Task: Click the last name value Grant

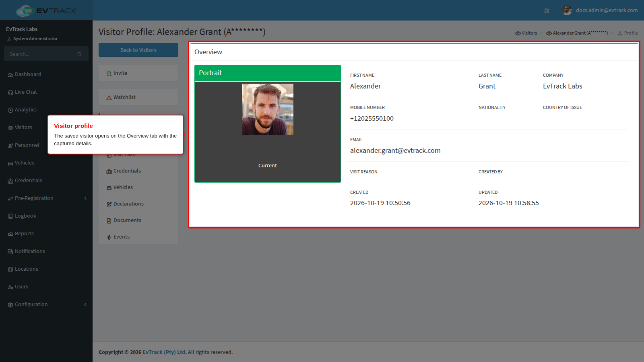Action: coord(487,86)
